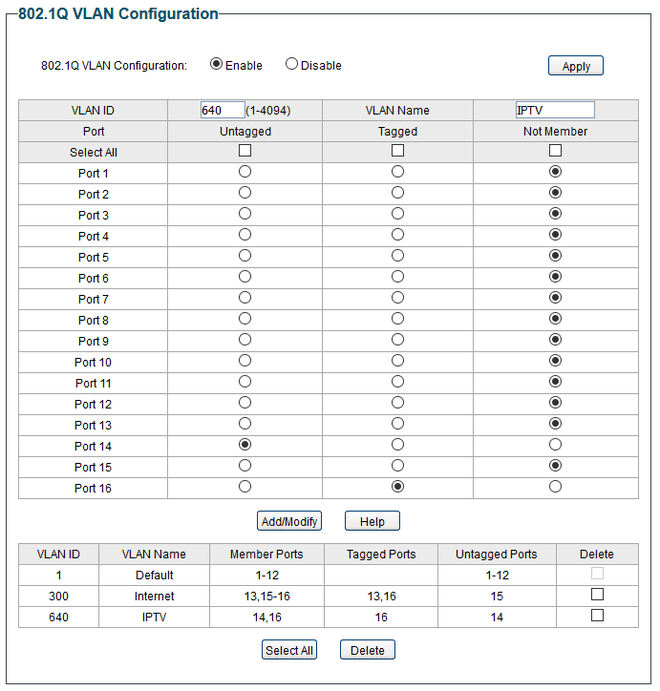Click the Apply button
Screen dimensions: 660x691
(x=576, y=66)
